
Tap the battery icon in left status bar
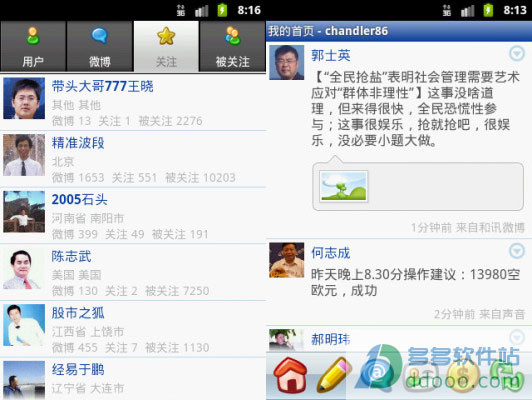tap(222, 10)
